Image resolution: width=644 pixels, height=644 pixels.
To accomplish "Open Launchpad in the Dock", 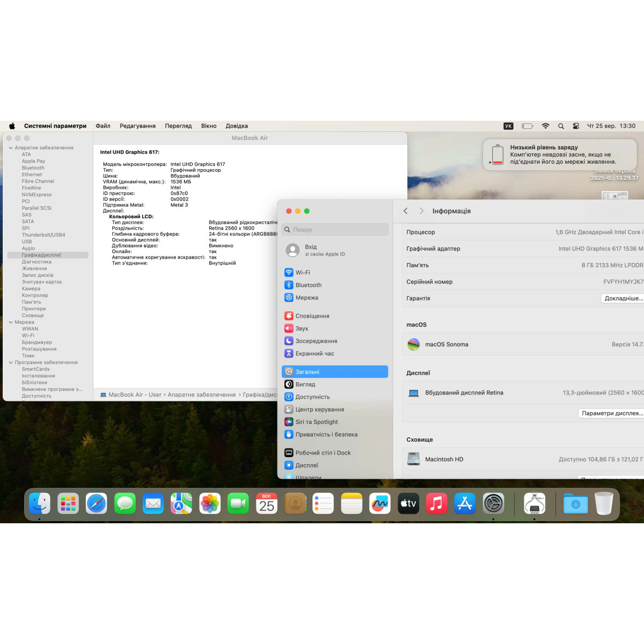I will pyautogui.click(x=68, y=503).
